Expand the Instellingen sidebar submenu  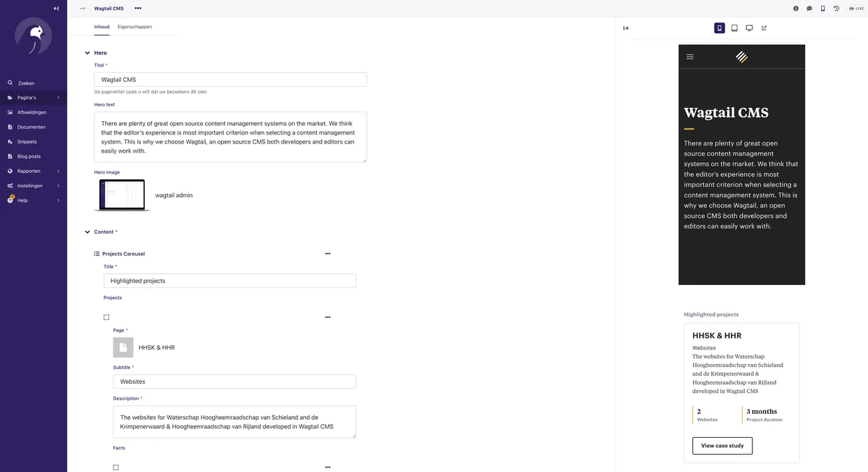(28, 185)
